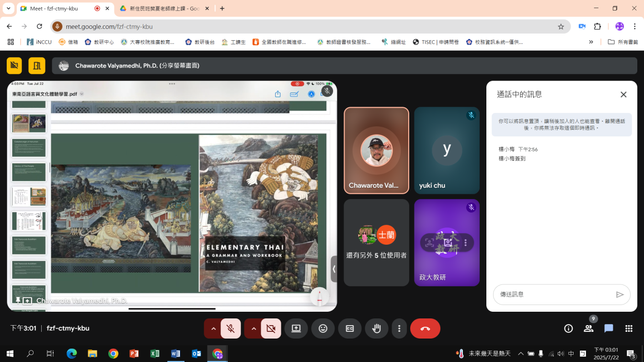
Task: Click the send message arrow icon
Action: (x=620, y=294)
